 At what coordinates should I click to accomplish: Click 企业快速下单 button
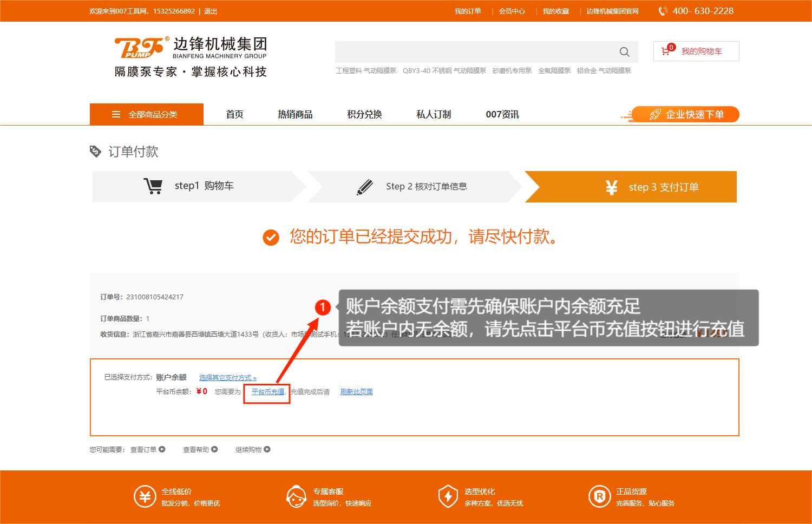685,114
